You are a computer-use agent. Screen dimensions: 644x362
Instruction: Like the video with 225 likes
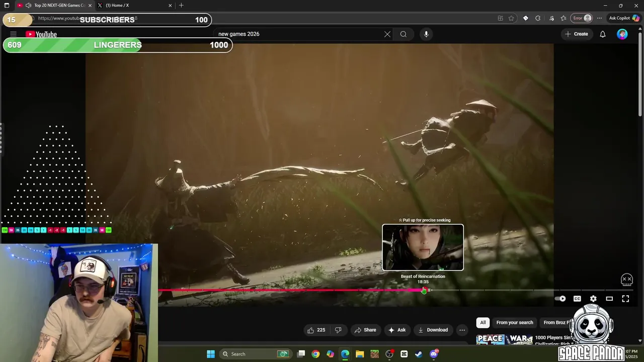pos(316,330)
